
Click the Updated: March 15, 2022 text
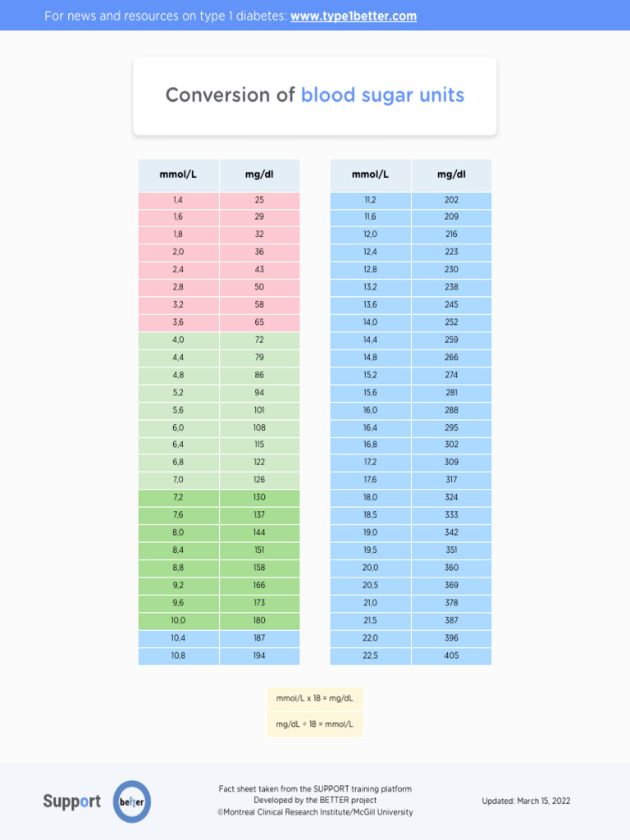[x=526, y=801]
